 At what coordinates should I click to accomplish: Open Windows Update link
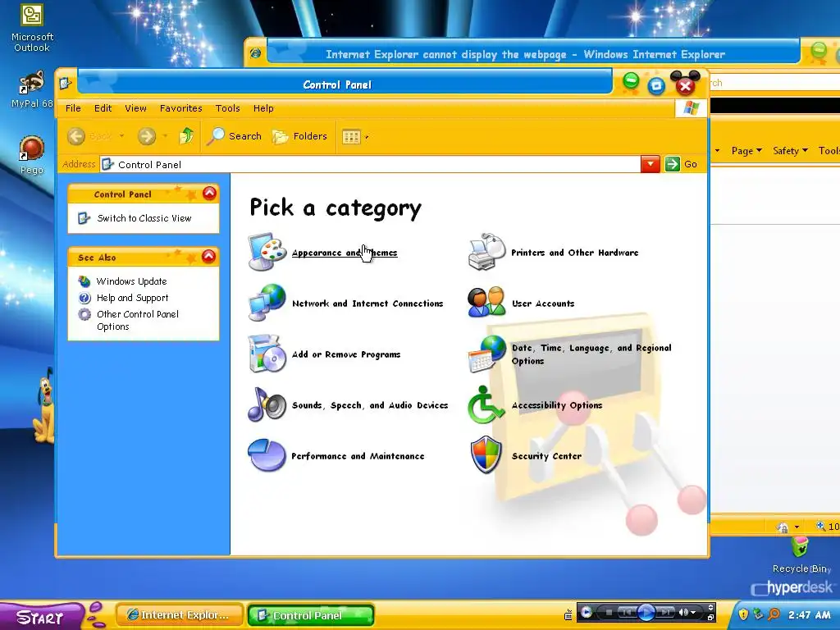132,281
